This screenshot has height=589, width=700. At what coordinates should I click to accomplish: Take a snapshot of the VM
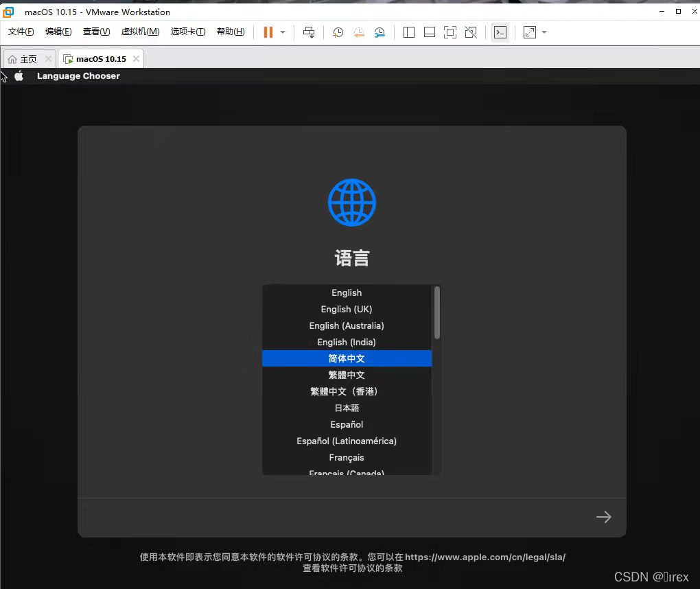point(338,32)
